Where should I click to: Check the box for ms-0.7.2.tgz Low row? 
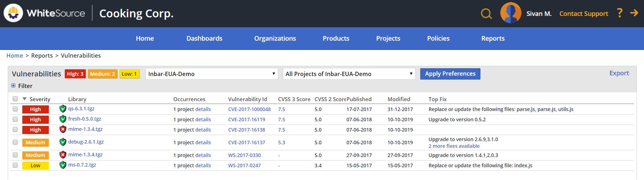tap(15, 165)
